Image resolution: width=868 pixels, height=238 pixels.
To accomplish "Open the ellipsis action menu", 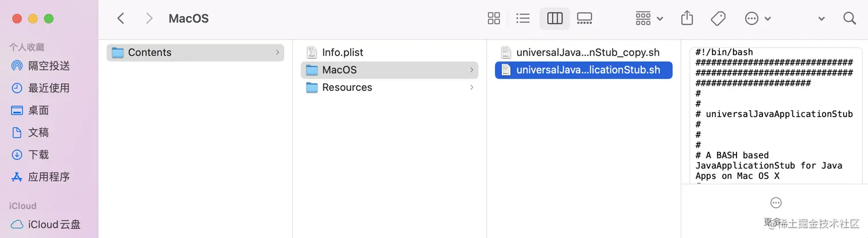I will (757, 18).
